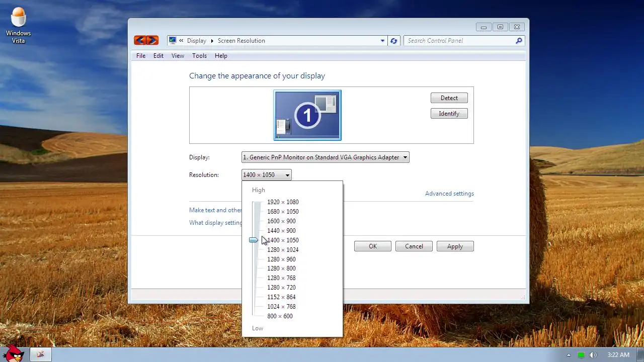644x362 pixels.
Task: Select the monitor 1 preview thumbnail
Action: tap(307, 115)
